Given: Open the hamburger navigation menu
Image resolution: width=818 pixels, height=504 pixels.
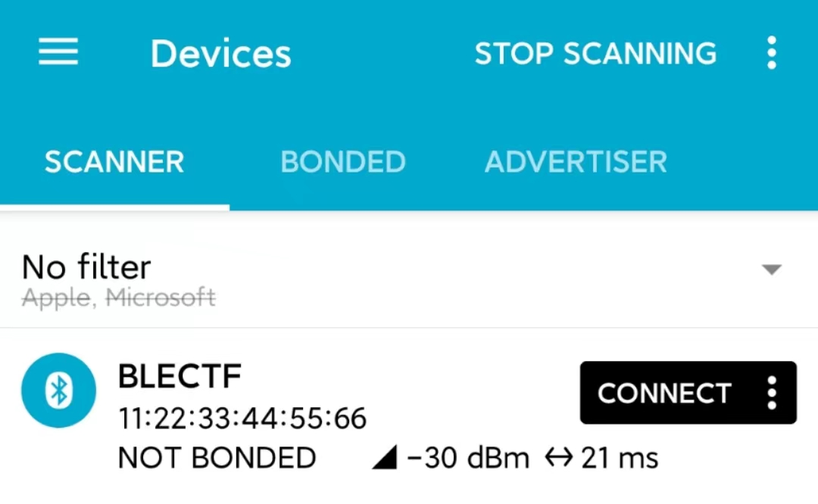Looking at the screenshot, I should click(x=58, y=51).
